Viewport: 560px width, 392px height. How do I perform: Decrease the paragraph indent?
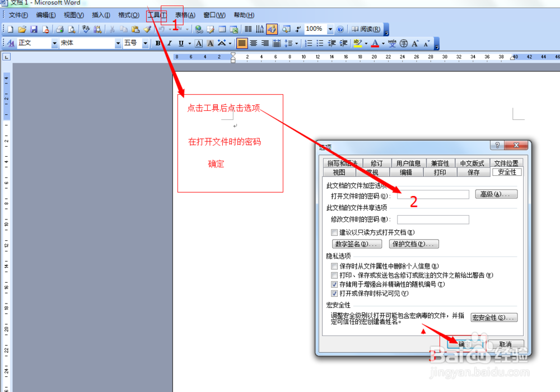click(332, 43)
